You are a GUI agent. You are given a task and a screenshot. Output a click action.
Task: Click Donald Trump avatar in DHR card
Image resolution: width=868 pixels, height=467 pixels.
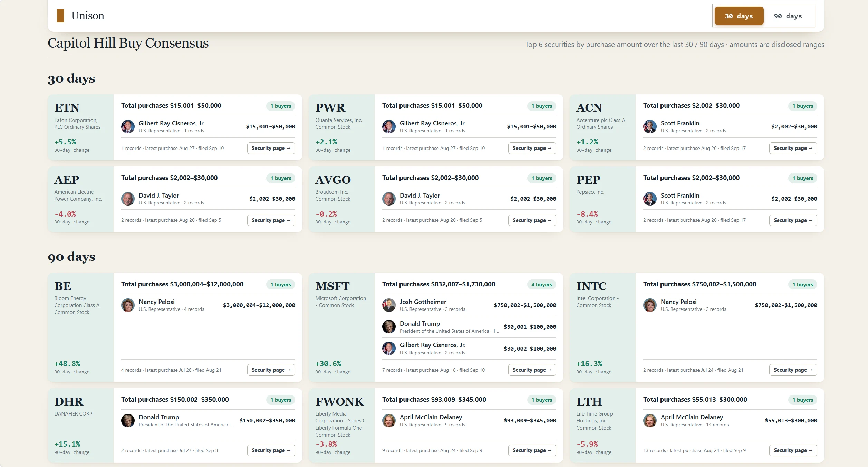128,421
